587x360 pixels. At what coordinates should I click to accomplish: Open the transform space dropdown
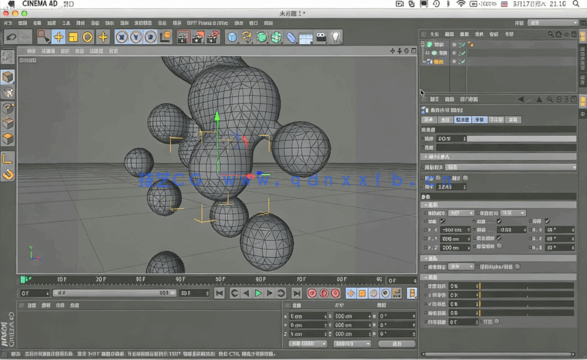(x=513, y=213)
